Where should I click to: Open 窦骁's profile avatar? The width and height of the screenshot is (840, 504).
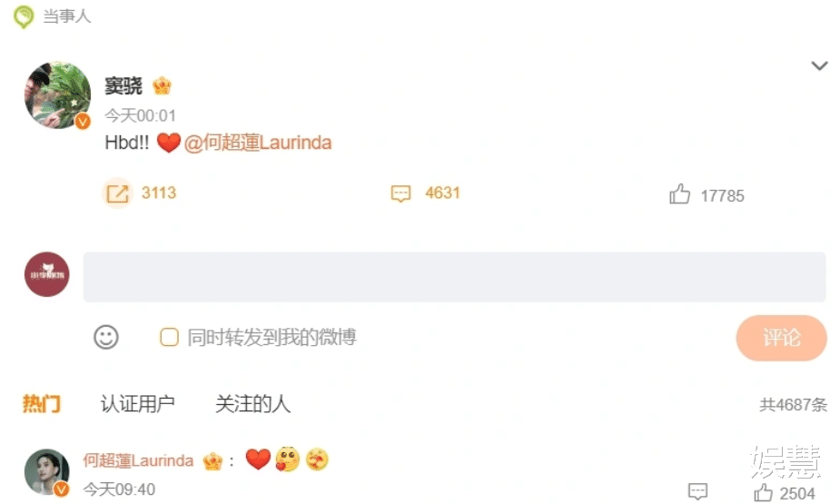click(x=58, y=95)
